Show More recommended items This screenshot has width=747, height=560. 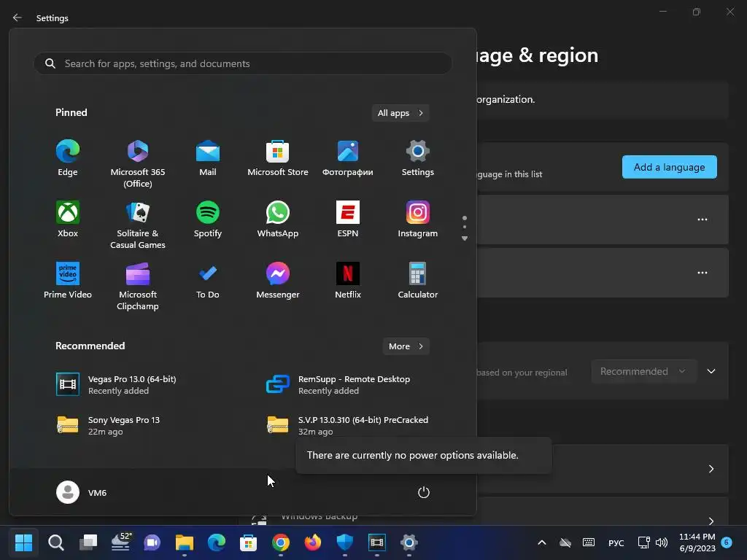tap(406, 346)
